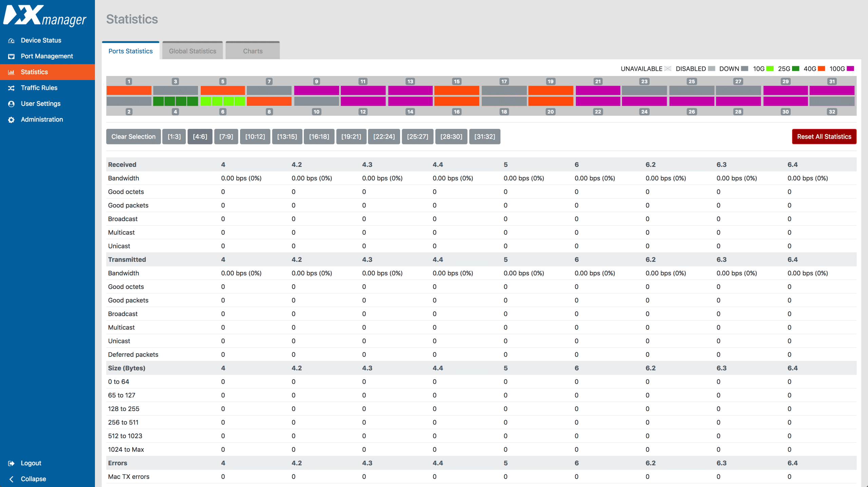Switch to the Global Statistics tab
The width and height of the screenshot is (868, 487).
point(192,51)
